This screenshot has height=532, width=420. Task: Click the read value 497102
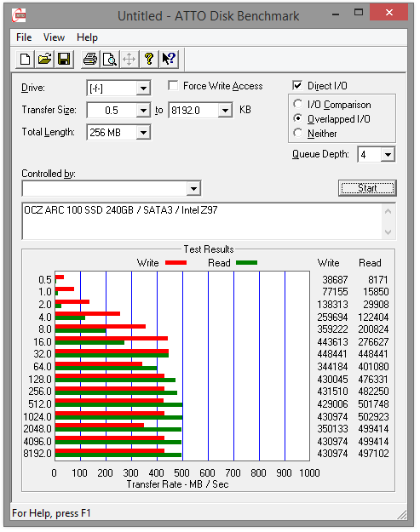point(373,454)
